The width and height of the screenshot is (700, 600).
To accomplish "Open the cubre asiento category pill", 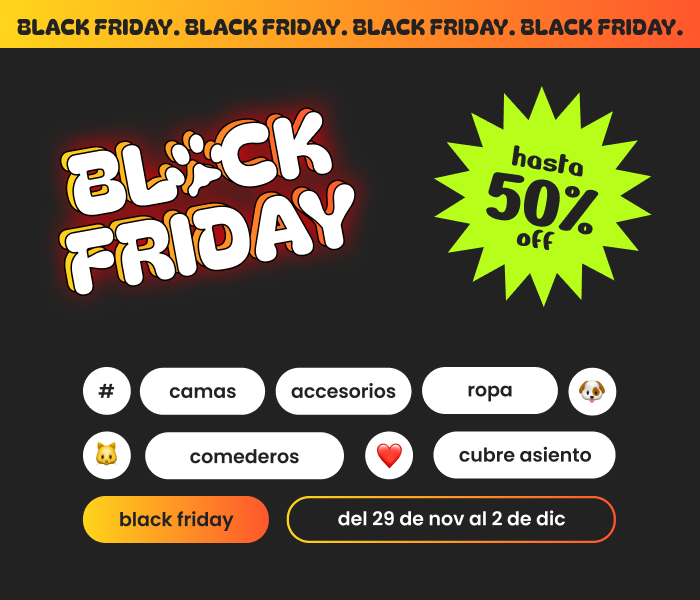I will [524, 455].
